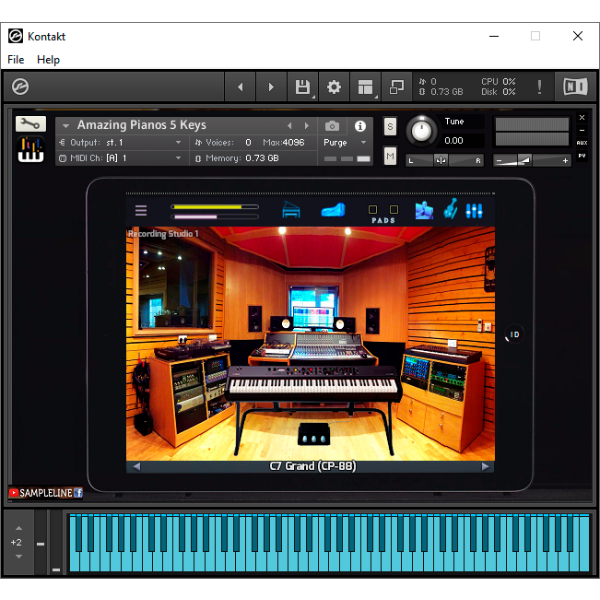
Task: Click the Memory 0.73 GB readout
Action: 237,158
